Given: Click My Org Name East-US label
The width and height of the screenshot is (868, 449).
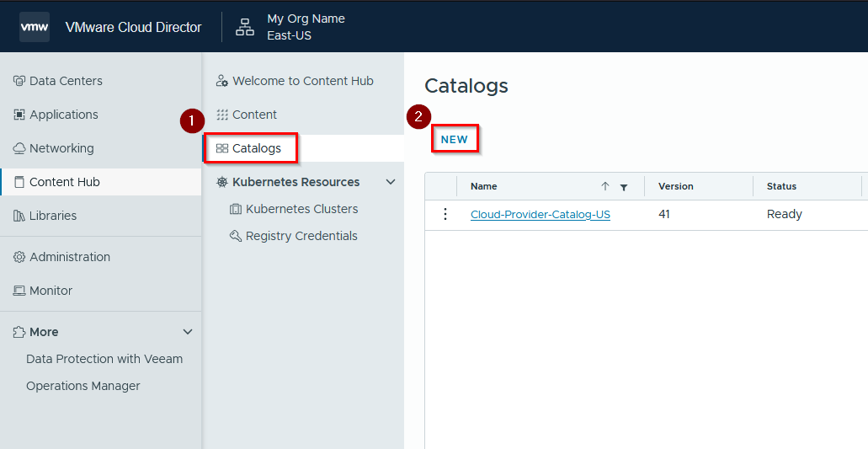Looking at the screenshot, I should 306,27.
